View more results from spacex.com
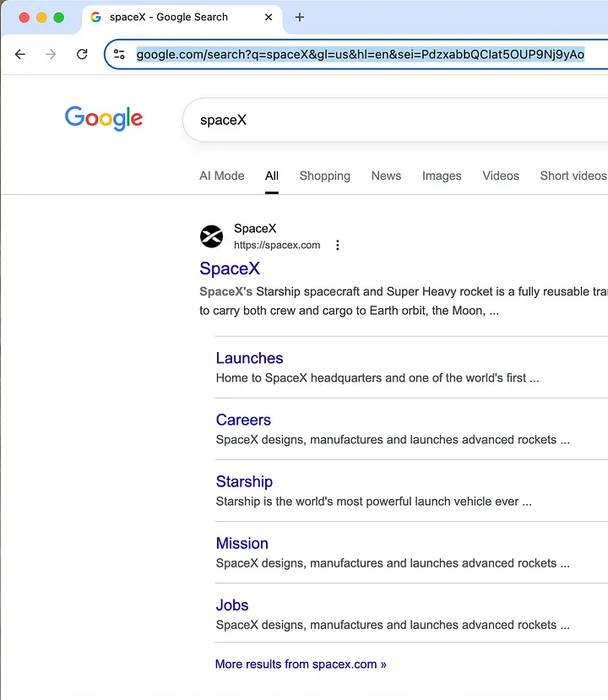 [x=301, y=665]
